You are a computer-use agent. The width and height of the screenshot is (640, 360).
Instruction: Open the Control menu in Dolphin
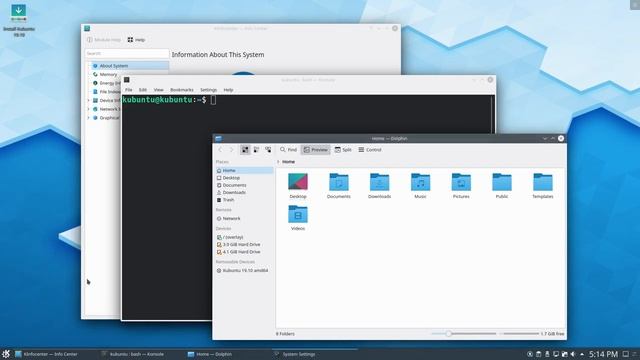[x=370, y=150]
